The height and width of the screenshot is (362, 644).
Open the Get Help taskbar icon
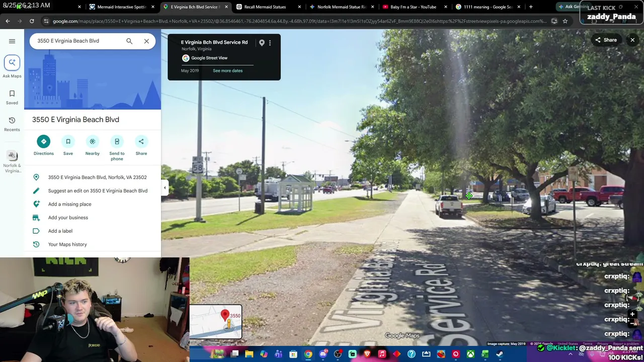(x=412, y=354)
